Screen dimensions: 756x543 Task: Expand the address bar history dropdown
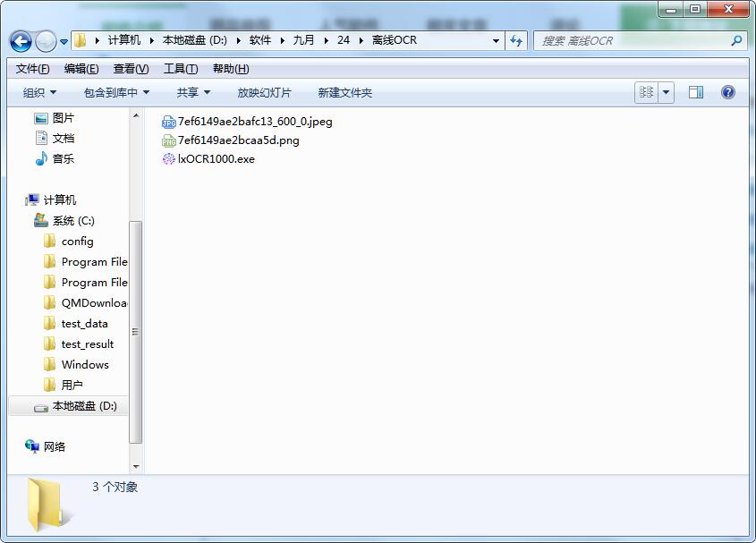(x=496, y=40)
